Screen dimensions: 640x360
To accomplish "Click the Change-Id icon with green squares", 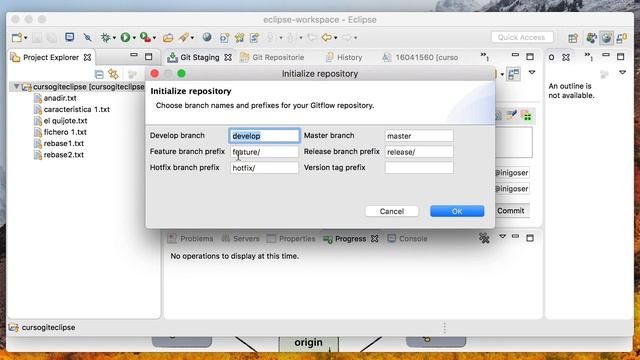I will click(526, 116).
